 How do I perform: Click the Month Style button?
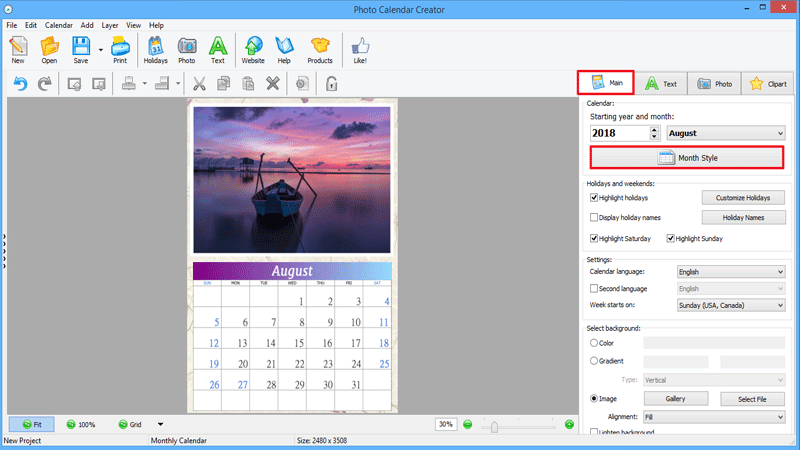(687, 158)
